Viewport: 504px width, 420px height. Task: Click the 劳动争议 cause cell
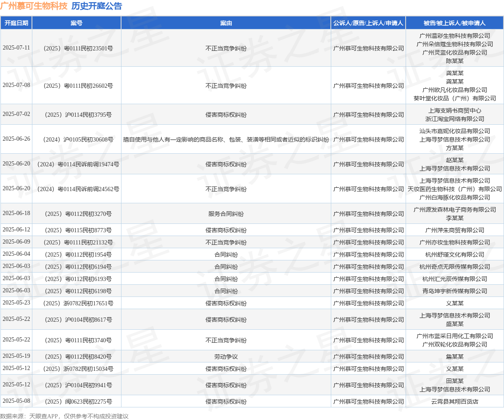[226, 357]
